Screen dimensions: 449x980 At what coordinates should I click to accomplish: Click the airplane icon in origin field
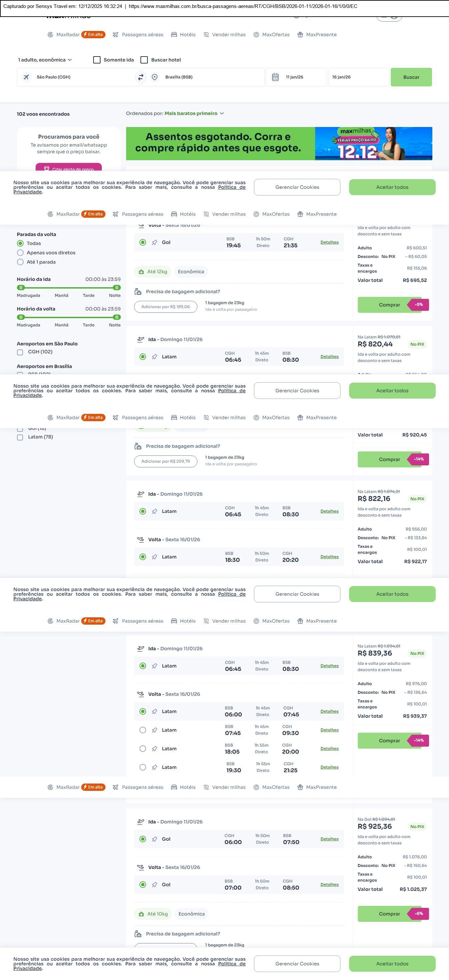26,77
